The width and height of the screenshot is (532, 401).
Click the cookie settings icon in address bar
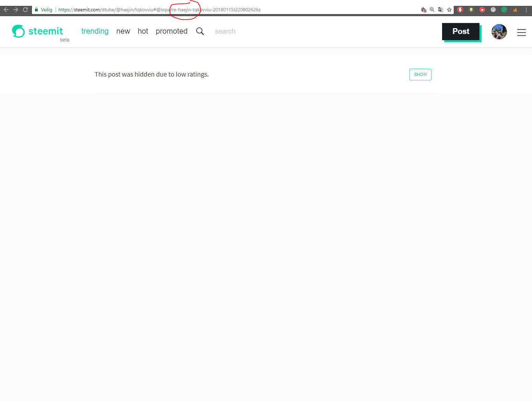pyautogui.click(x=424, y=10)
